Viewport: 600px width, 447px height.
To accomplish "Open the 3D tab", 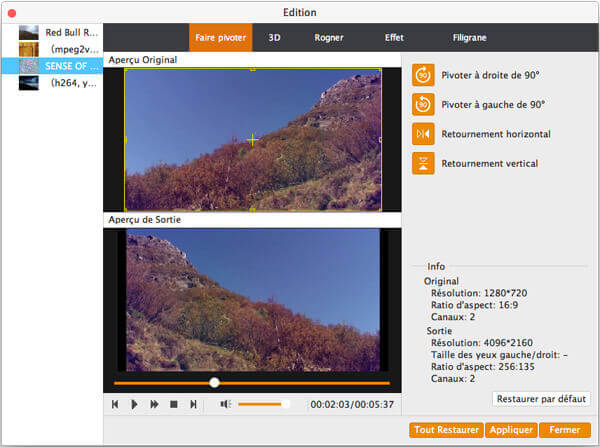I will point(274,38).
